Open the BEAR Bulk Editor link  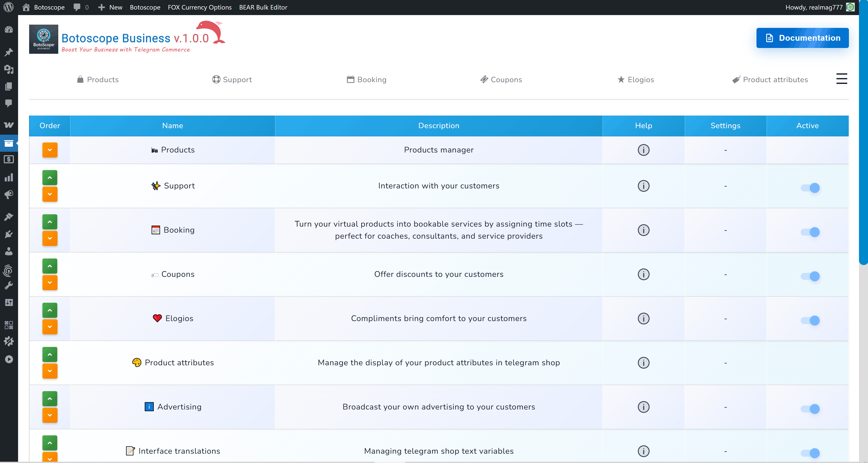[x=263, y=7]
